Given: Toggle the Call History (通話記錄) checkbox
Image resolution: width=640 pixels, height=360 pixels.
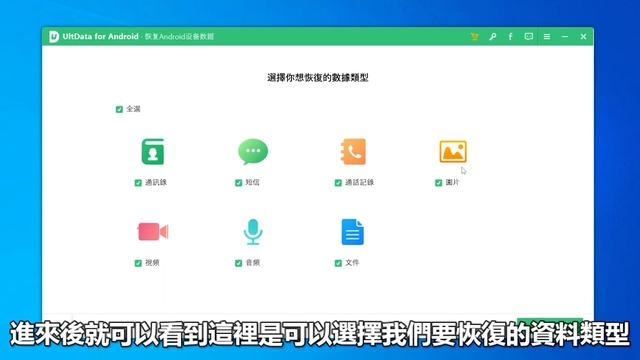Looking at the screenshot, I should tap(338, 183).
